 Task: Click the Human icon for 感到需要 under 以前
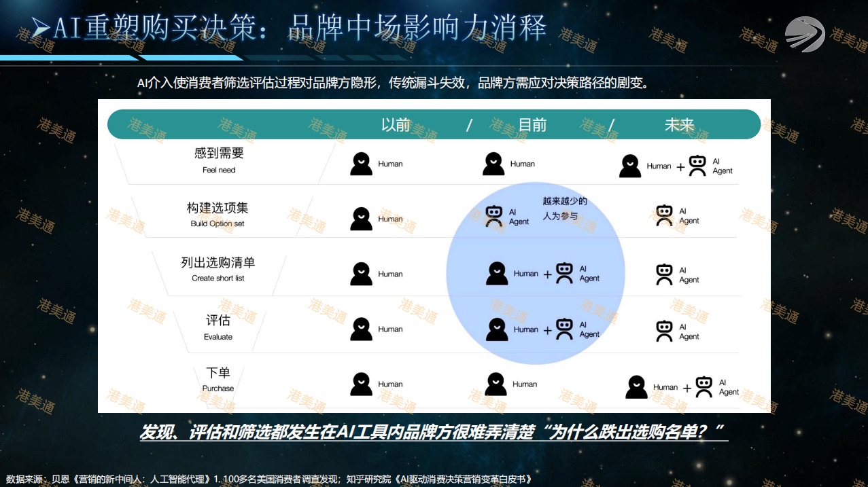362,164
